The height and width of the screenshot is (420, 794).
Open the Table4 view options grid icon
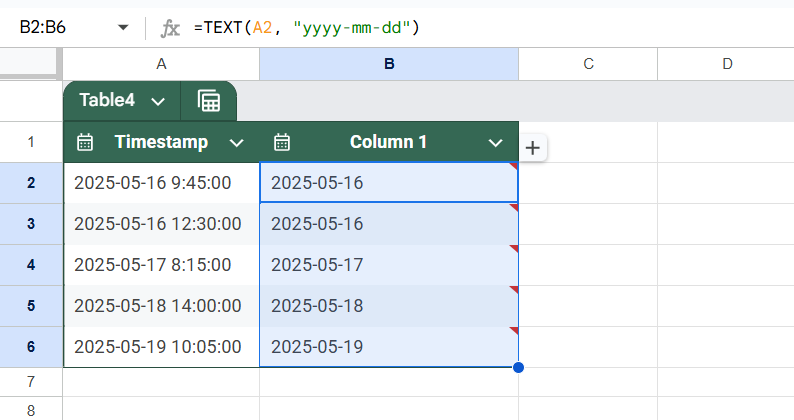[x=209, y=101]
